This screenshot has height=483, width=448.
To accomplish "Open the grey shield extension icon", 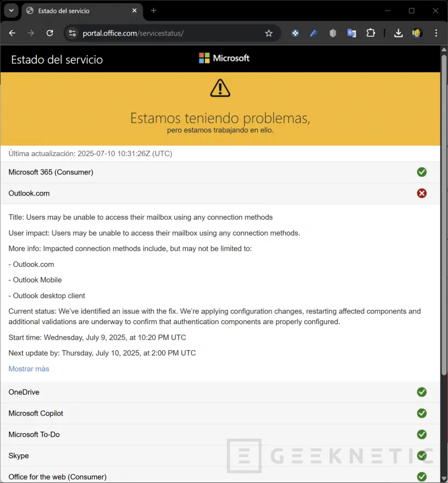I will (x=333, y=33).
